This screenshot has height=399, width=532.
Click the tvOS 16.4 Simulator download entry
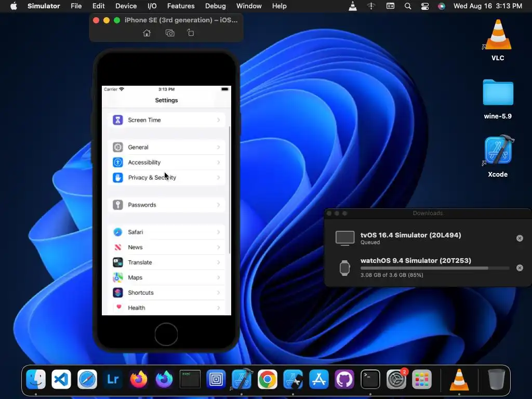[x=428, y=238]
